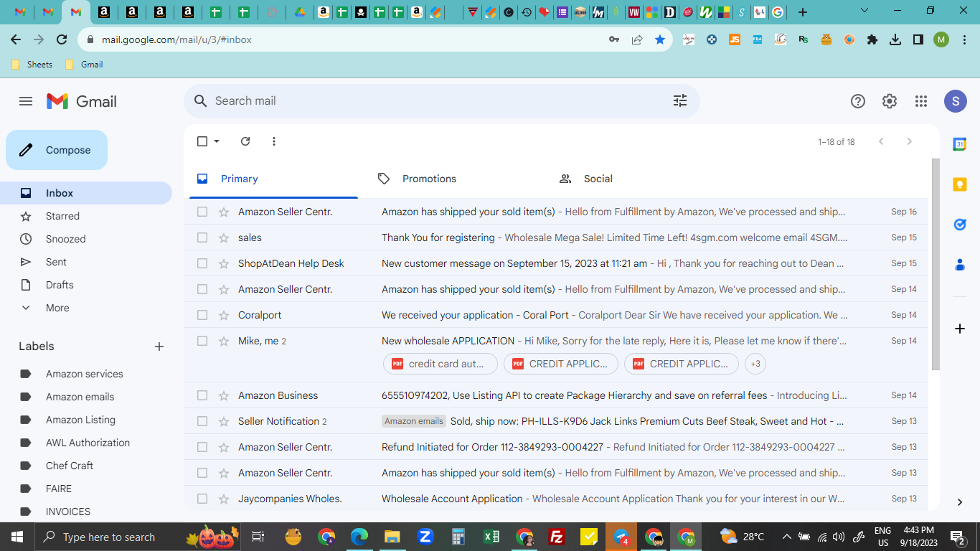Open the Sheets bookmark folder

coord(32,65)
